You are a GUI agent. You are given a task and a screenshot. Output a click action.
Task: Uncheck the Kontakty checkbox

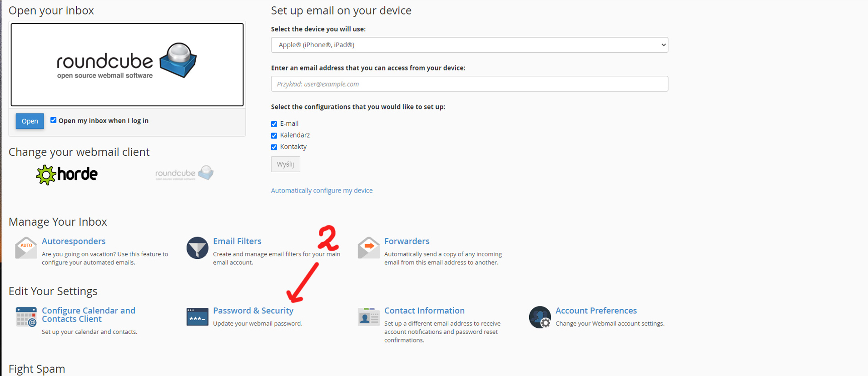pos(274,147)
